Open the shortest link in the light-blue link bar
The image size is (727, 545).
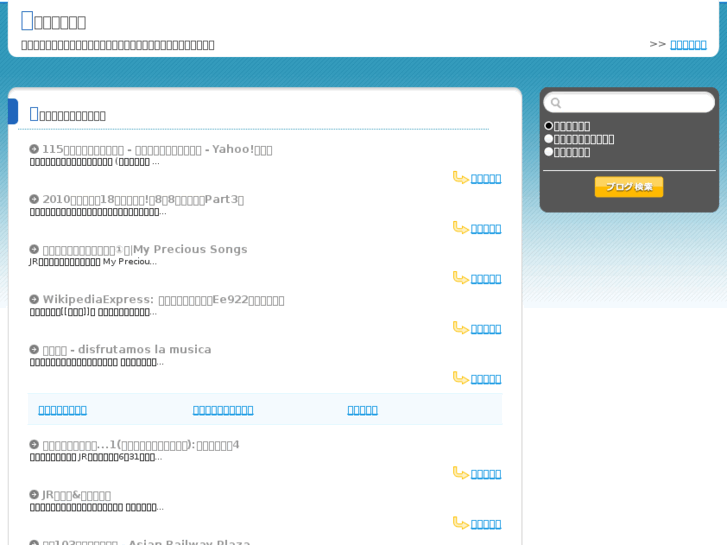coord(363,410)
